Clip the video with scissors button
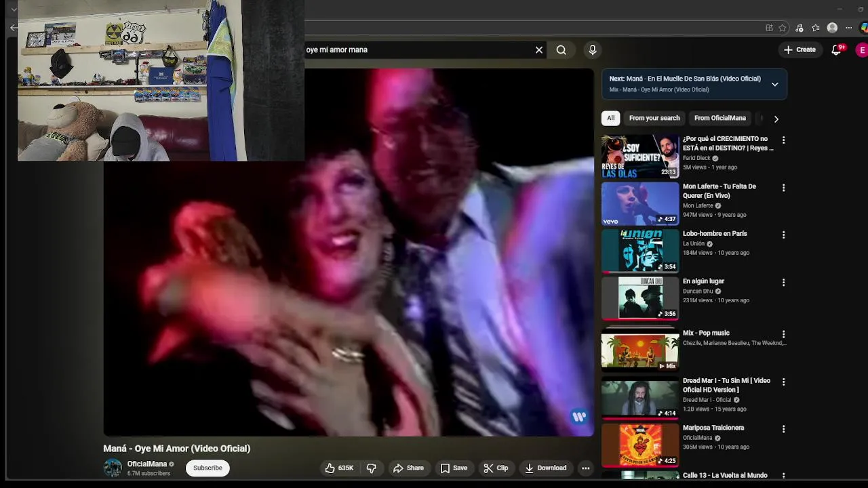The height and width of the screenshot is (488, 868). click(496, 468)
